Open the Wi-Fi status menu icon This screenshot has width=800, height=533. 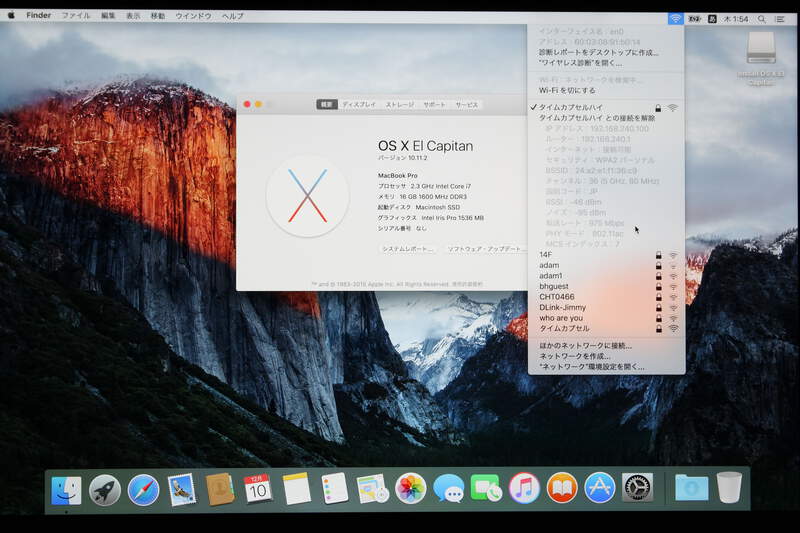coord(676,18)
